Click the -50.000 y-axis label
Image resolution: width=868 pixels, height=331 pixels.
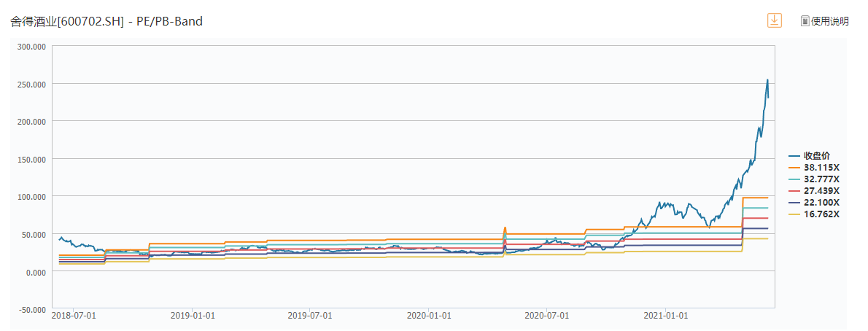(31, 309)
